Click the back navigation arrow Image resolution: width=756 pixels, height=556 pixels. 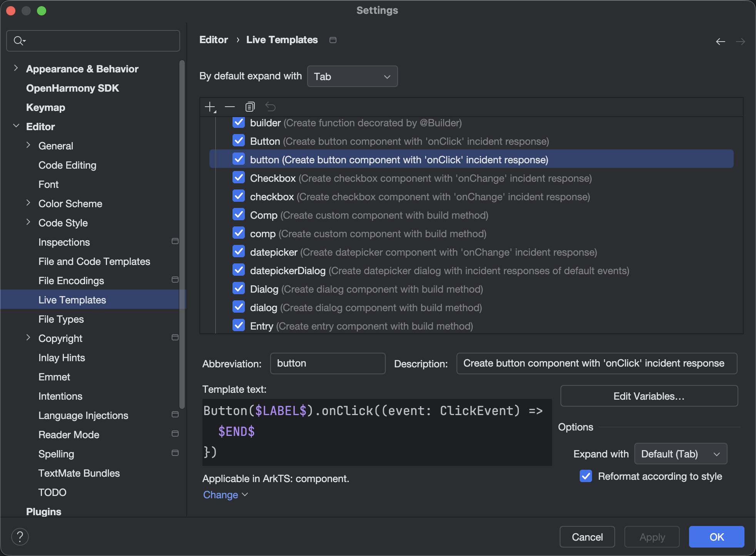(x=720, y=41)
